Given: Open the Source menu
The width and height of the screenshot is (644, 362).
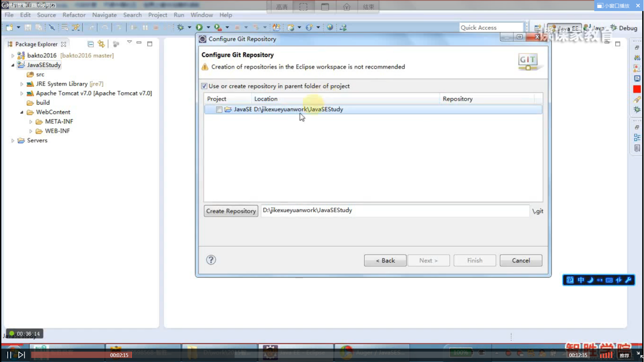Looking at the screenshot, I should 47,15.
